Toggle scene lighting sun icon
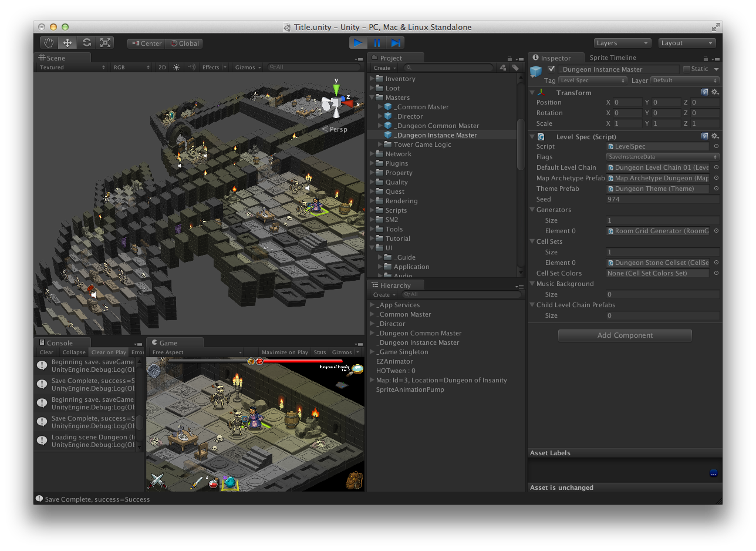 coord(176,68)
